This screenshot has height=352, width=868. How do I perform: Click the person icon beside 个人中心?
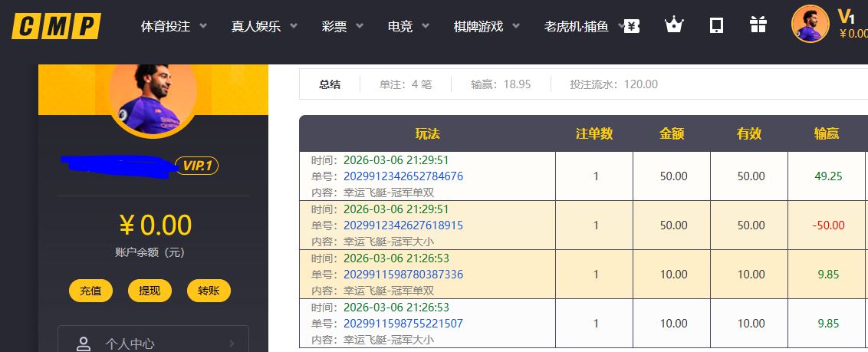(84, 344)
